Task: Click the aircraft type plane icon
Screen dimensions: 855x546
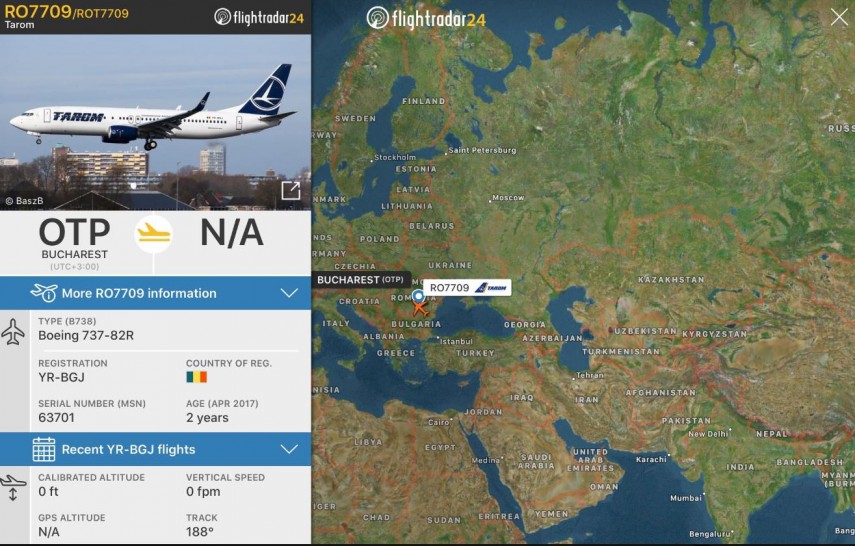Action: (13, 332)
